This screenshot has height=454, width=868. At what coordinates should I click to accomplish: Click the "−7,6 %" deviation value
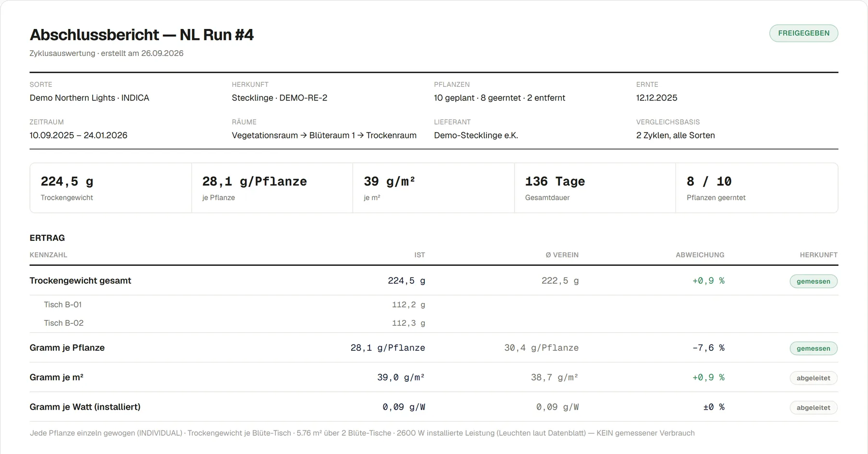click(x=708, y=348)
